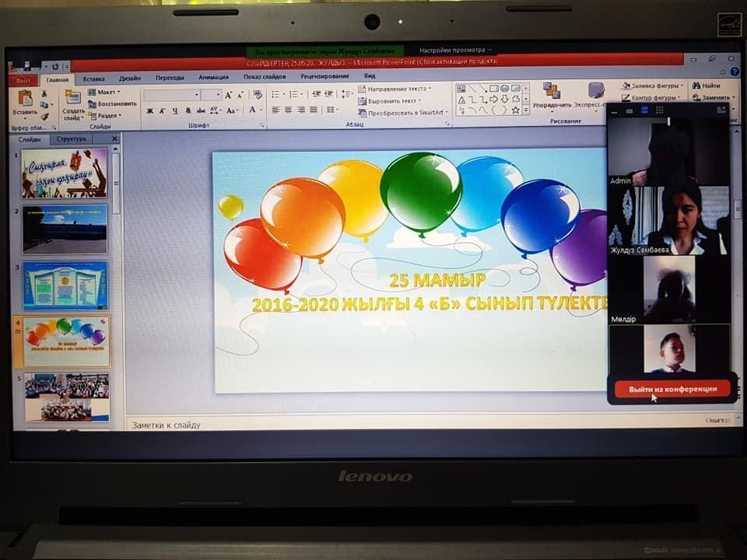
Task: Open the Файл tab
Action: click(x=23, y=81)
